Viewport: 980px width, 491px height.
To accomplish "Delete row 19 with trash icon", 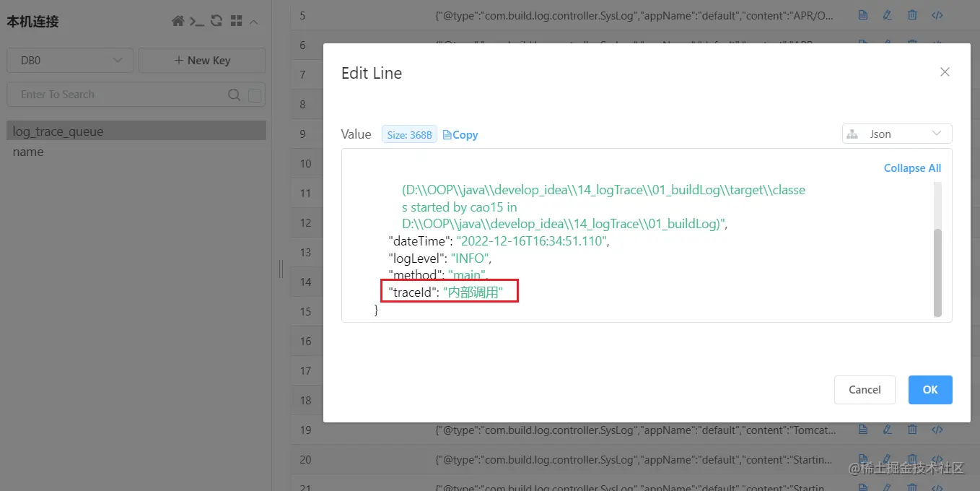I will pyautogui.click(x=912, y=430).
